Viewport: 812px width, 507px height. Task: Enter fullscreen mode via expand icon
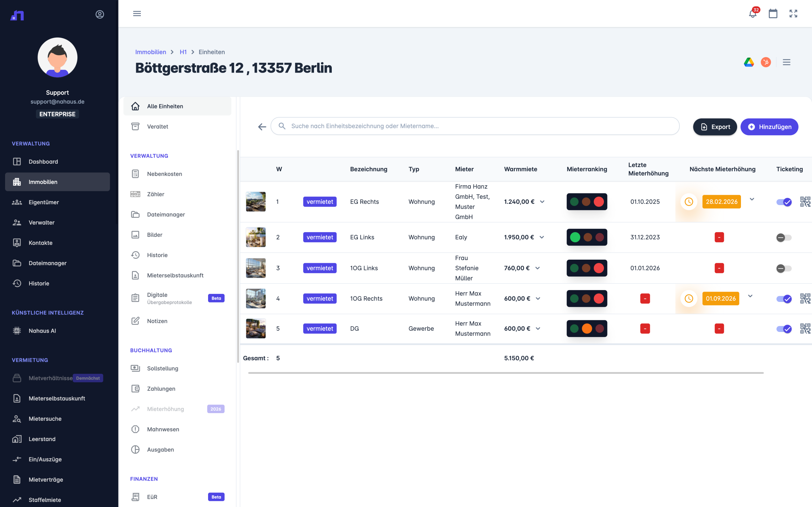[x=793, y=14]
